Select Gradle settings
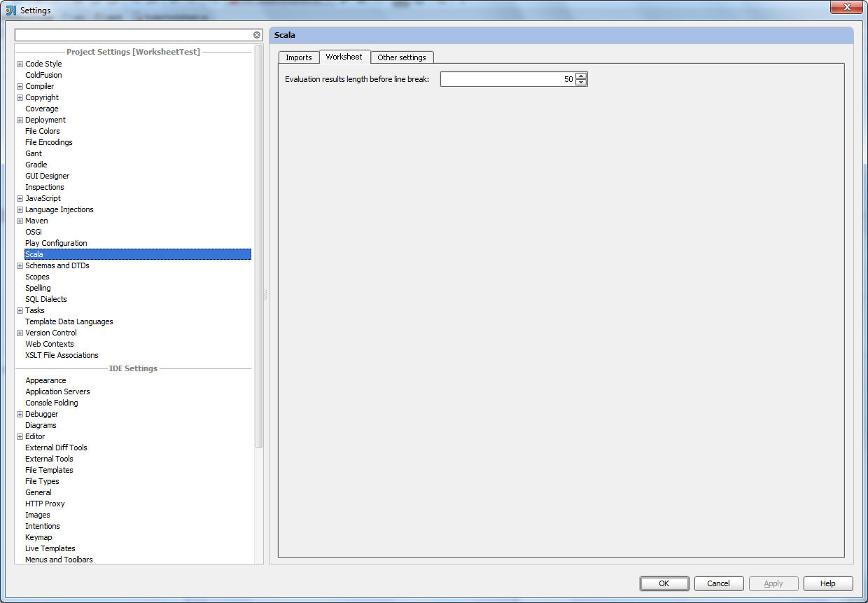 click(36, 165)
